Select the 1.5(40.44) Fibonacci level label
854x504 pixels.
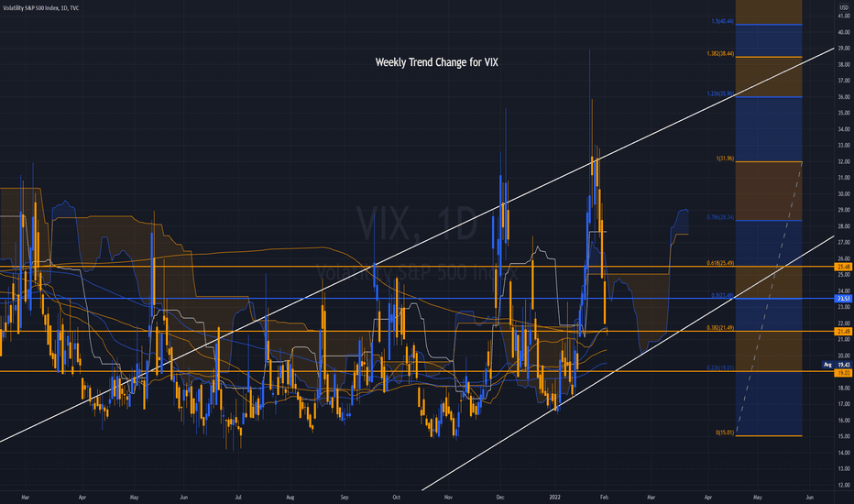[722, 22]
